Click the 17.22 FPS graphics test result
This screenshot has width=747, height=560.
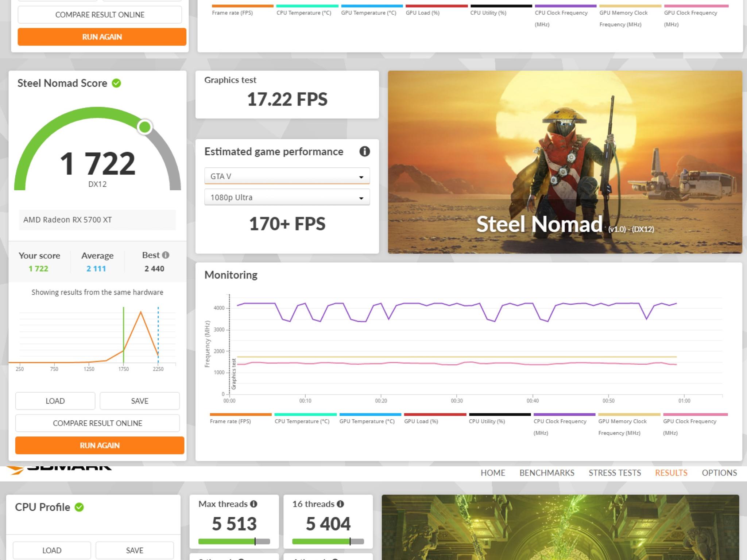(x=287, y=99)
